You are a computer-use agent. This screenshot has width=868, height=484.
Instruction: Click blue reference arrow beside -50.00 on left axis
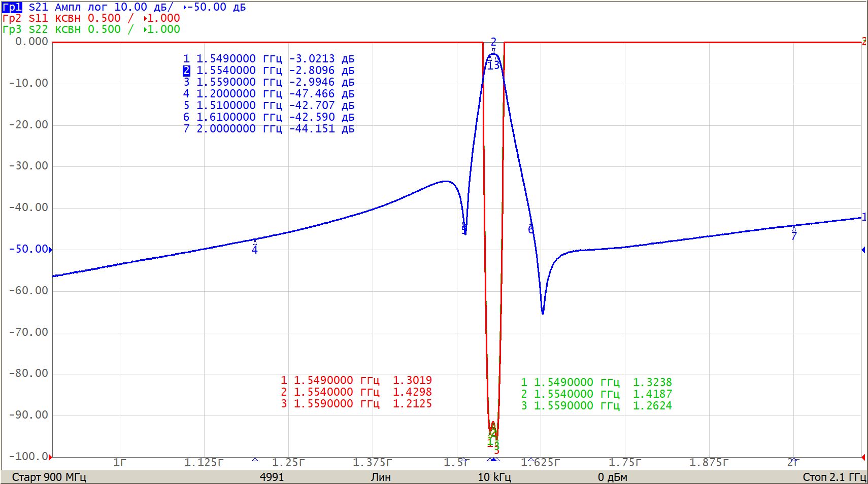(50, 249)
